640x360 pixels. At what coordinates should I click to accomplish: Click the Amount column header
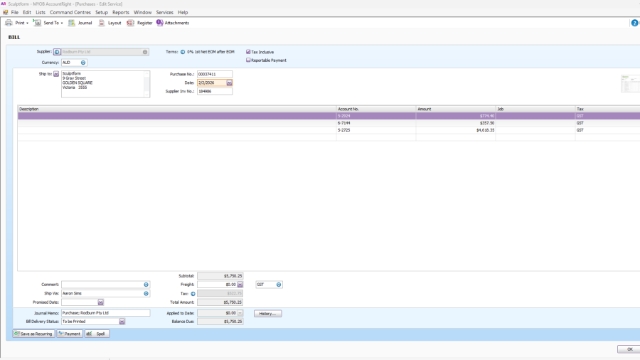456,109
